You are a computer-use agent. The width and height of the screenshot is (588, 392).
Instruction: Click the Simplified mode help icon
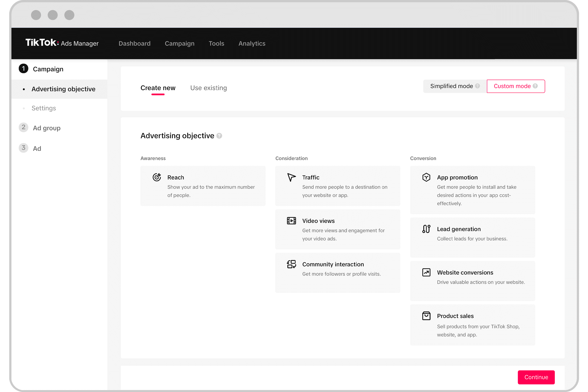pyautogui.click(x=477, y=86)
